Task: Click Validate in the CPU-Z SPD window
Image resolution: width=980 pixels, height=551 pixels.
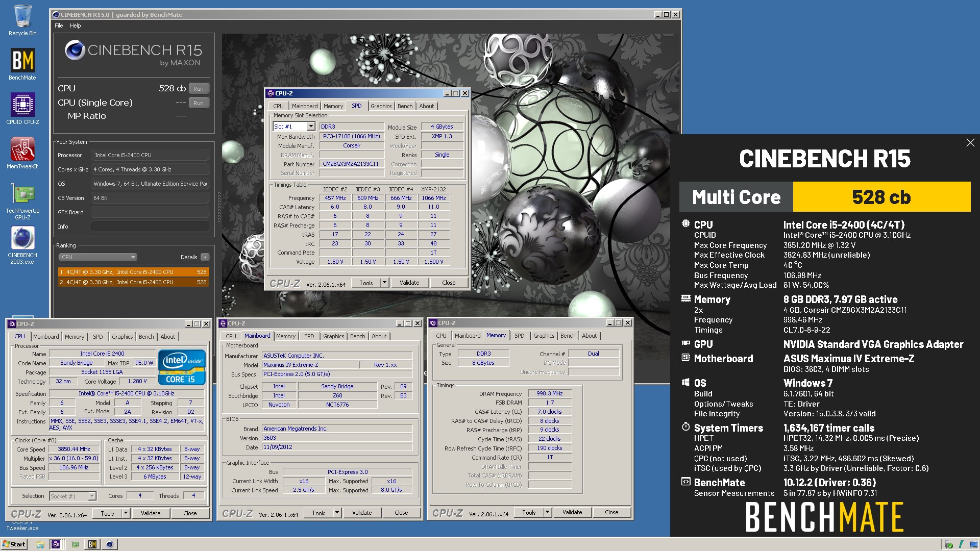Action: point(409,283)
